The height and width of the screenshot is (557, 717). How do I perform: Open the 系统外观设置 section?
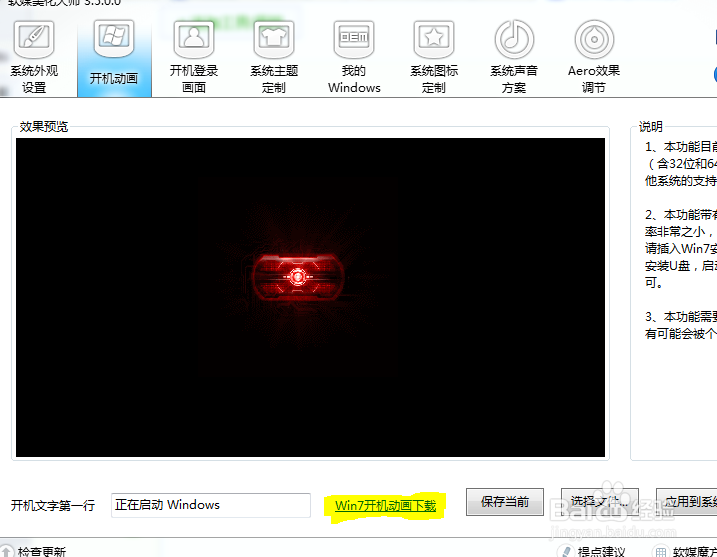point(34,57)
